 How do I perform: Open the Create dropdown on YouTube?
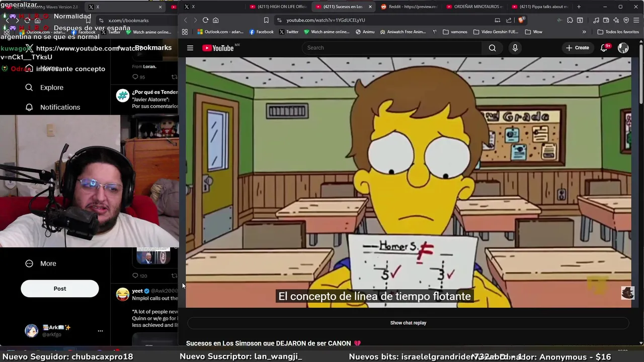point(577,48)
